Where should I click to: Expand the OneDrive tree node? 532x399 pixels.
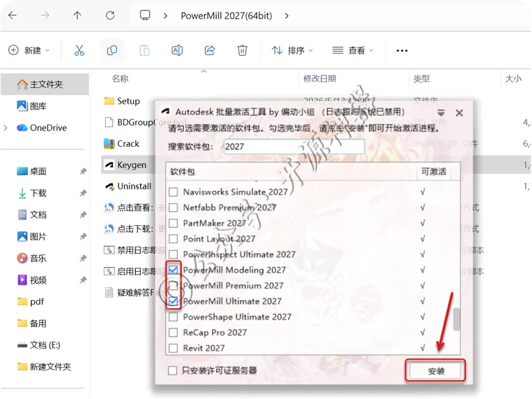pyautogui.click(x=5, y=128)
